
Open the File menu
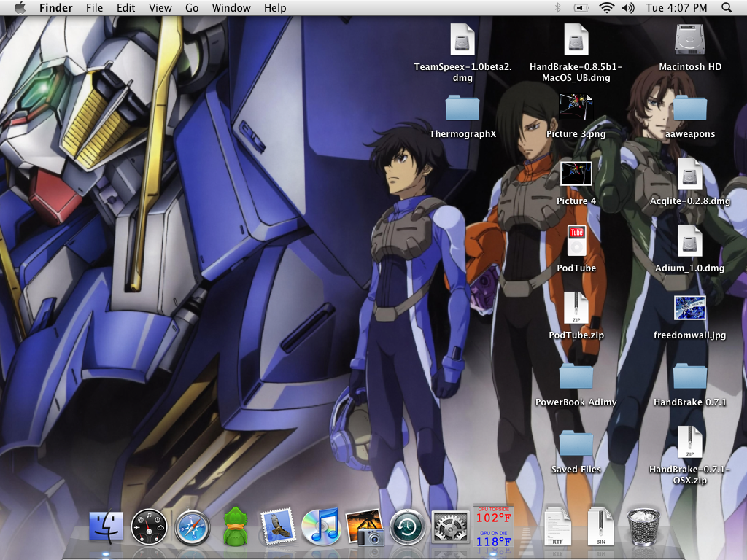coord(94,7)
